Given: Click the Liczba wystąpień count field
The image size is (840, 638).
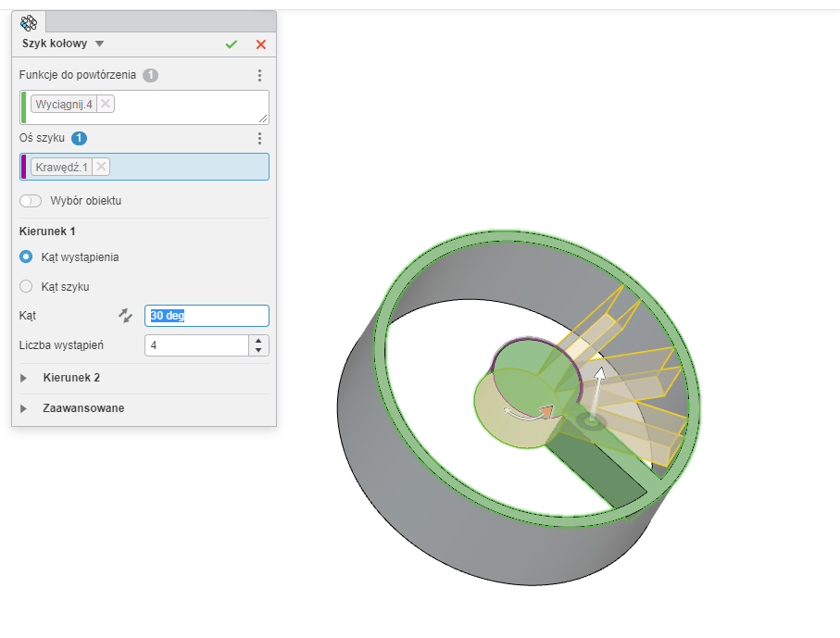Looking at the screenshot, I should 196,345.
